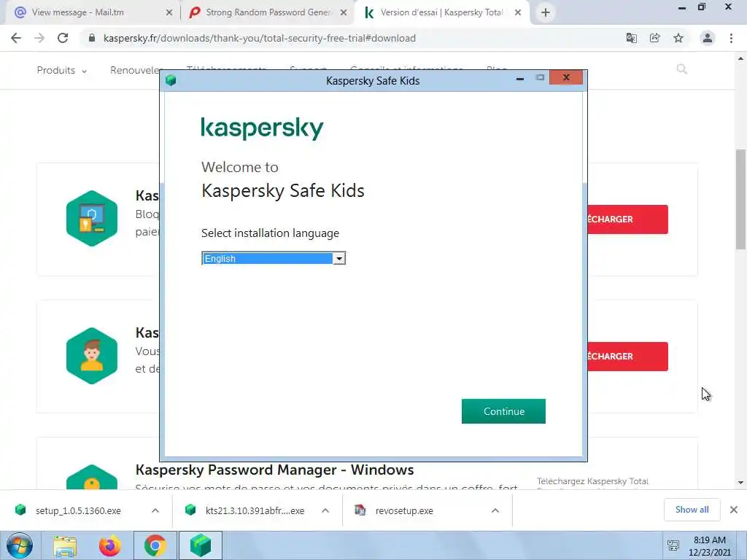Click the Kaspersky site search icon
Viewport: 747px width, 560px height.
(x=682, y=69)
